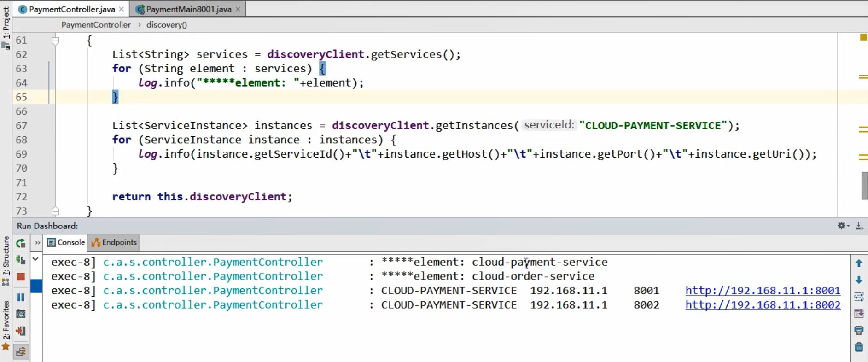Click the PaymentController breadcrumb
Screen dimensions: 868x362
click(x=96, y=25)
